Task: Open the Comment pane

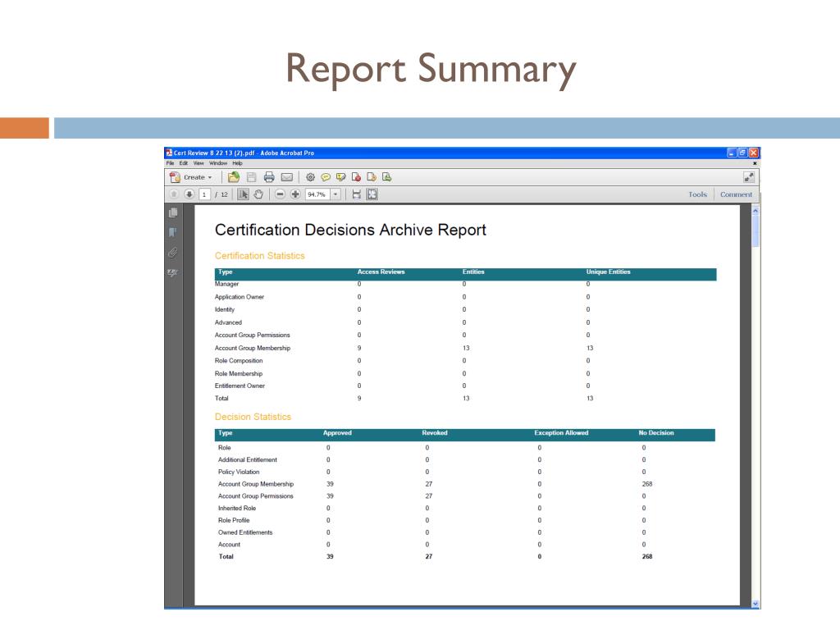Action: click(736, 194)
